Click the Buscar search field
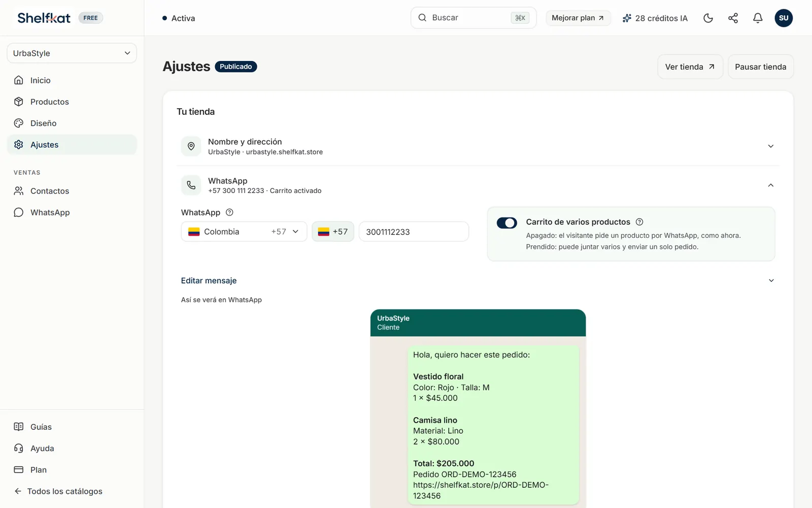The image size is (812, 508). [473, 18]
